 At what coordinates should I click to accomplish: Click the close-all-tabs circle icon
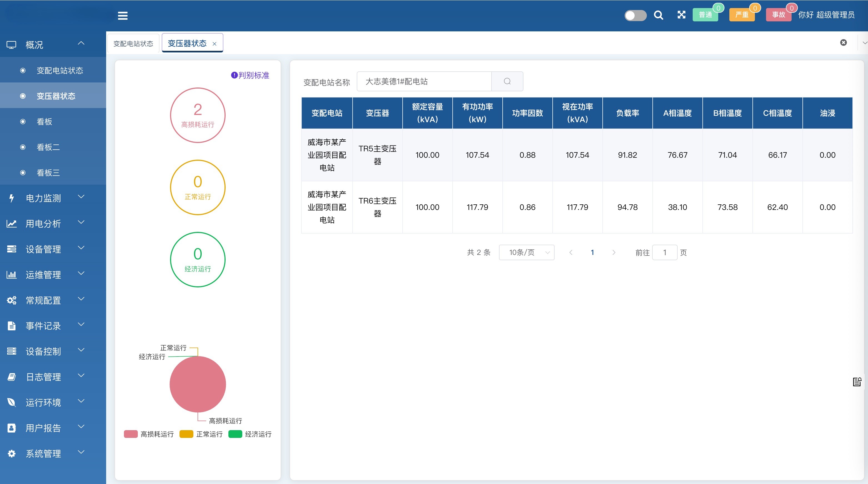tap(843, 42)
